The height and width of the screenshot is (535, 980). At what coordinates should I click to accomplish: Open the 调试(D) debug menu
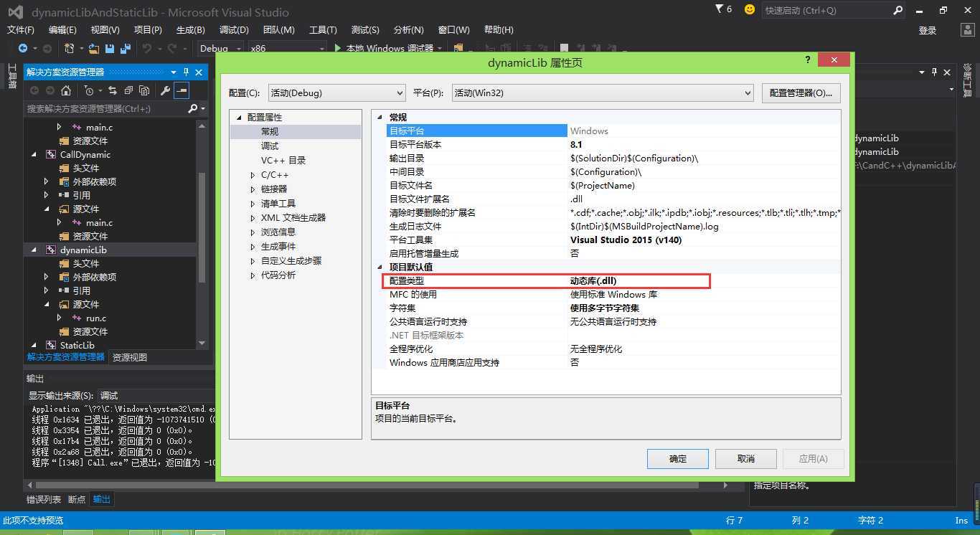click(234, 29)
